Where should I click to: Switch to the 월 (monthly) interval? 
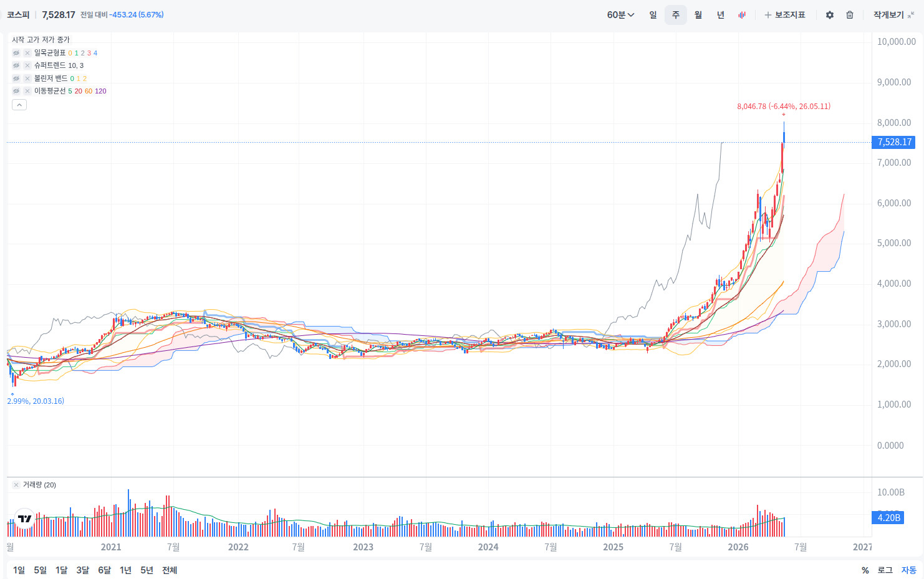[698, 15]
